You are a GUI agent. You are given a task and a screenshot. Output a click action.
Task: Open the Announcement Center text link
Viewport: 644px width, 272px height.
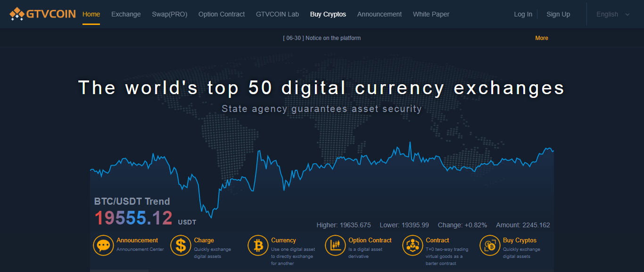tap(140, 249)
